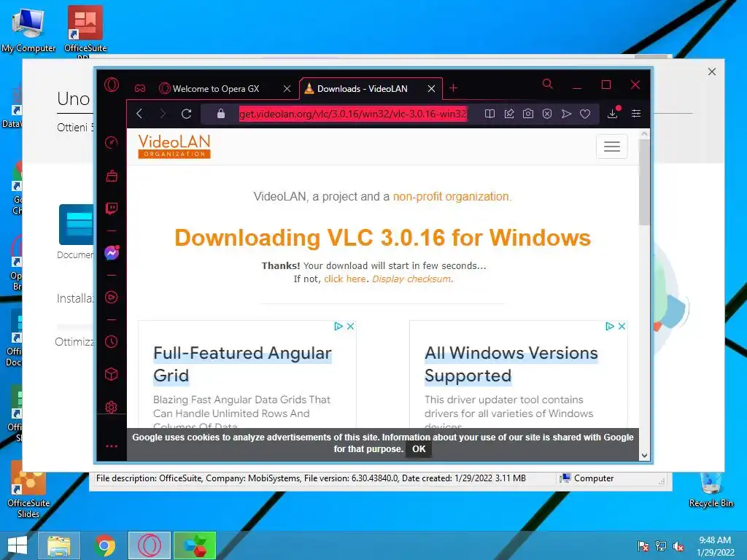Follow the non-profit organization link
The width and height of the screenshot is (747, 560).
tap(452, 196)
